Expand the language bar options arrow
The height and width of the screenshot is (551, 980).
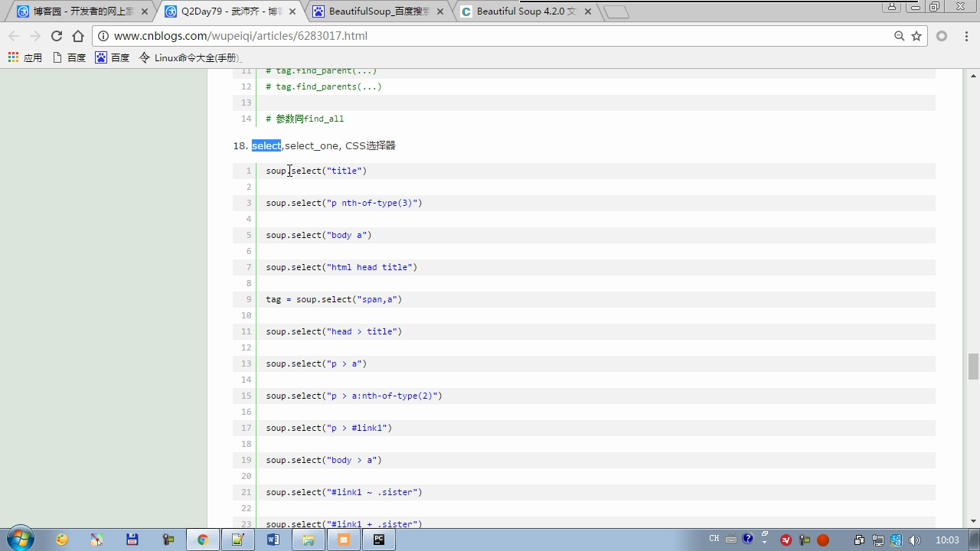(x=764, y=543)
